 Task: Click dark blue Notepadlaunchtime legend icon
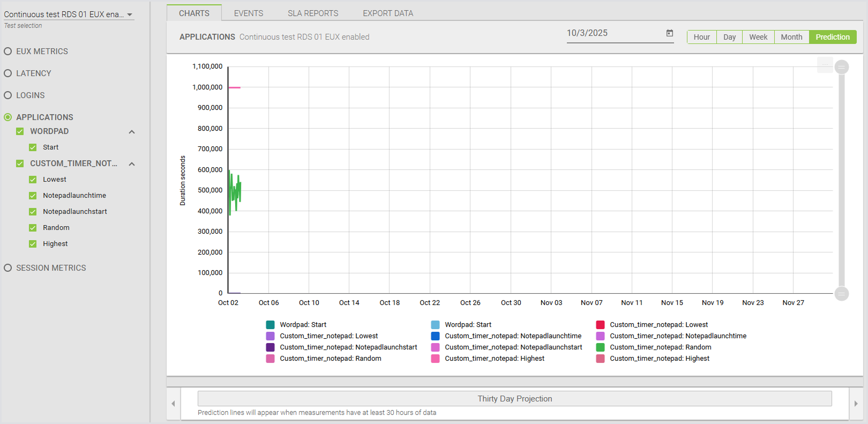[x=435, y=336]
